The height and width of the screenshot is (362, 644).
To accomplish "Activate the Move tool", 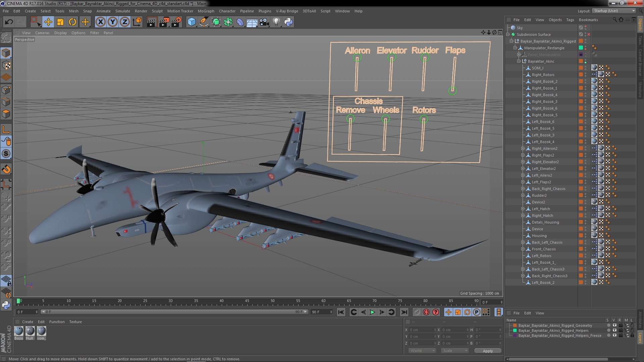I will pos(48,22).
